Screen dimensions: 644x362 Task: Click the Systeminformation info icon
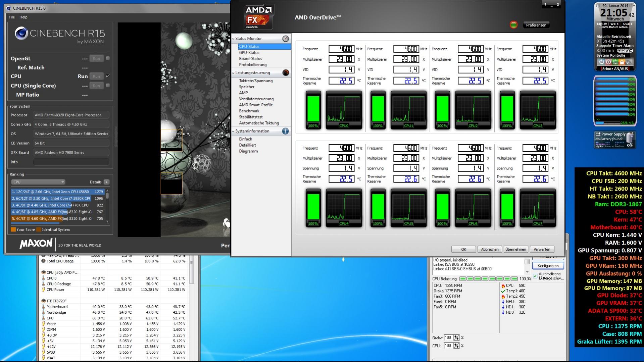click(286, 131)
